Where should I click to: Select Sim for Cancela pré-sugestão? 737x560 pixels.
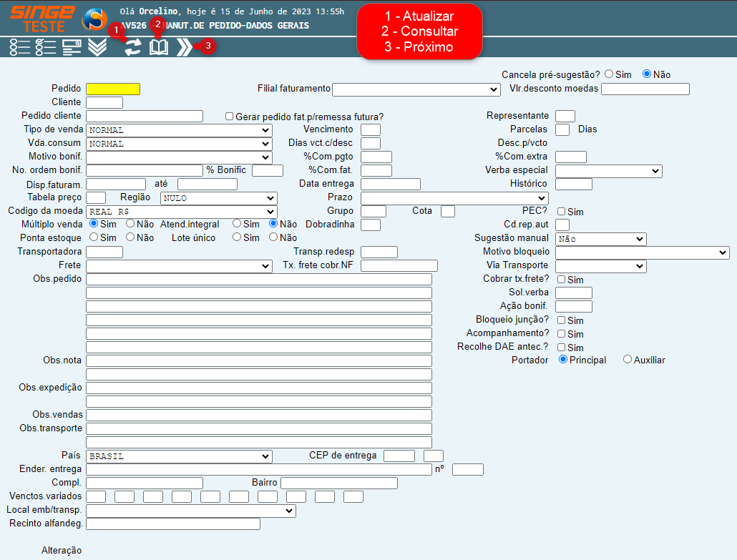pos(609,74)
